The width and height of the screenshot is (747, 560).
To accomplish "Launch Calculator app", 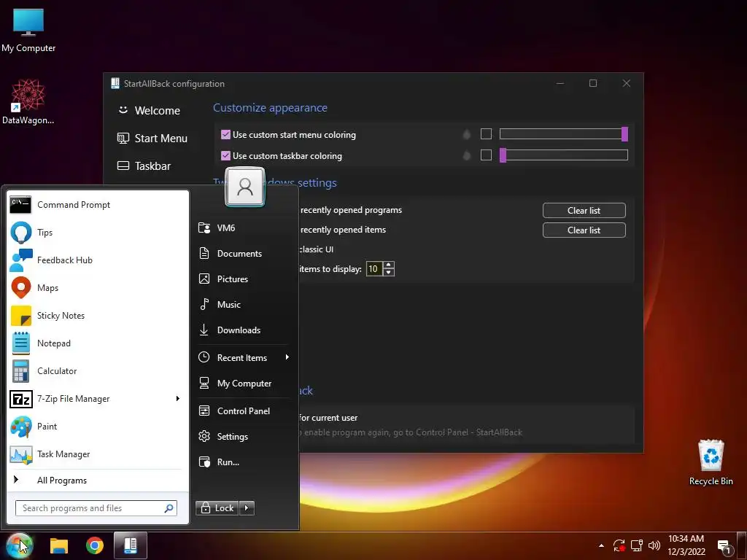I will coord(98,371).
